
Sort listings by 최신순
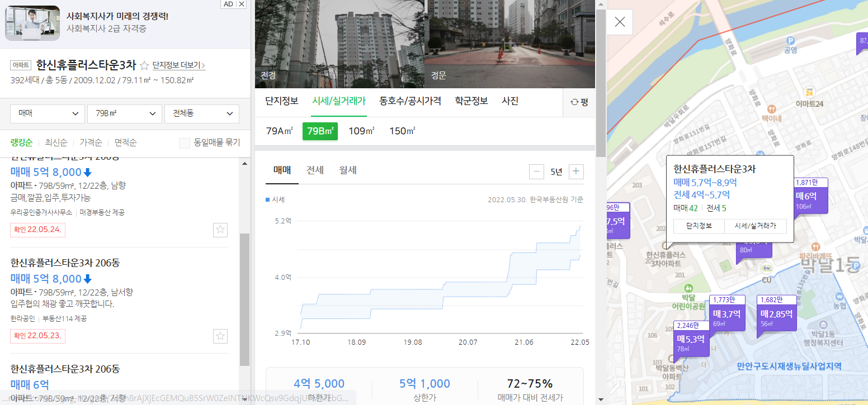point(56,142)
